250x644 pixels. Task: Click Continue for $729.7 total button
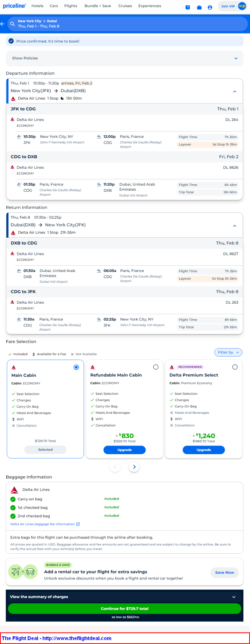(x=125, y=609)
